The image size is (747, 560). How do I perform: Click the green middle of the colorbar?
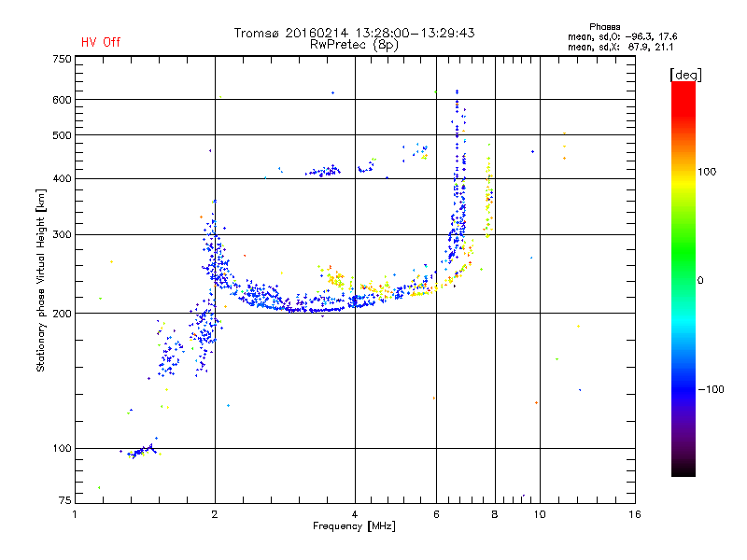click(x=684, y=252)
